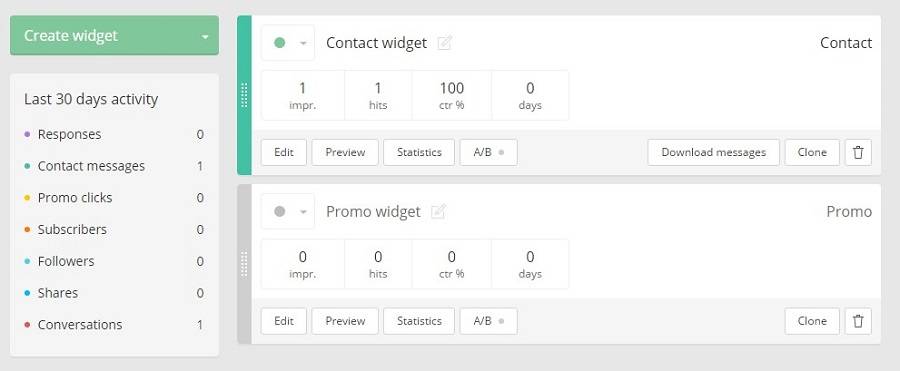Rename Promo widget via pencil icon

[439, 212]
